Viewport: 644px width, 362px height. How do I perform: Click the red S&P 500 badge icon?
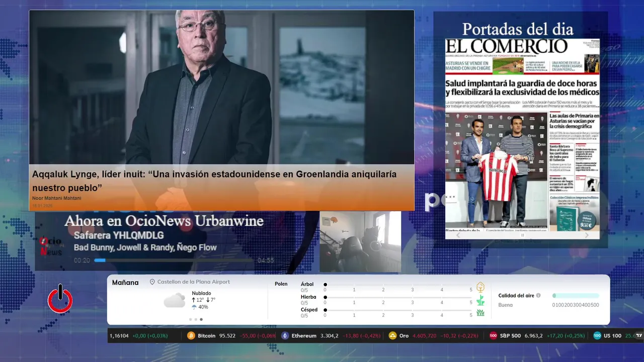[x=493, y=336]
